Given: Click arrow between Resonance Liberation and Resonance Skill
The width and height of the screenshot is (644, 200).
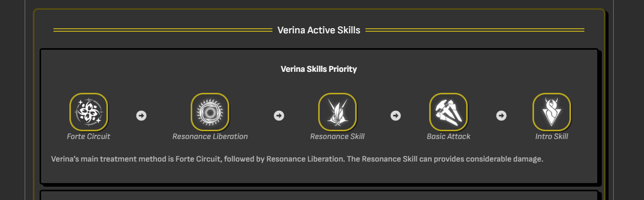Looking at the screenshot, I should (x=279, y=115).
